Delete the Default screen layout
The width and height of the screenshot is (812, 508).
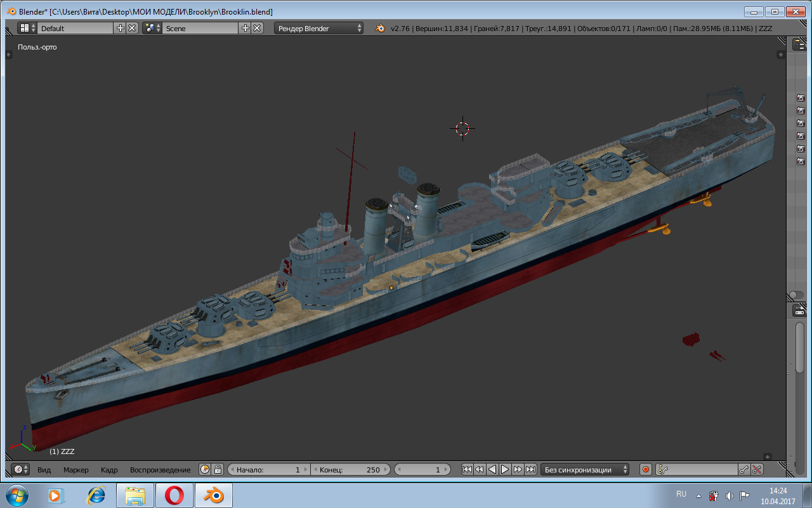click(x=132, y=28)
